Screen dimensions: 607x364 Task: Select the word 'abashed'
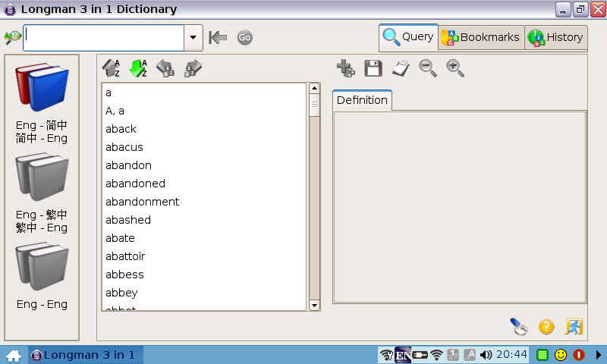click(204, 220)
